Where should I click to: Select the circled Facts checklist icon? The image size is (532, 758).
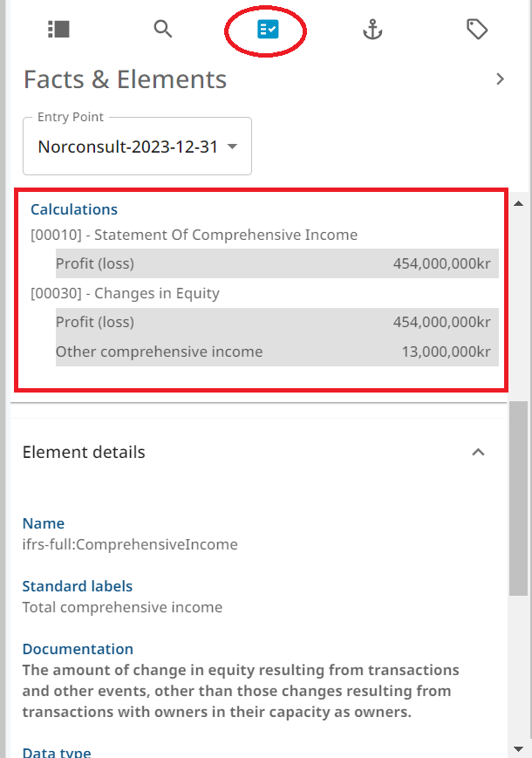tap(266, 29)
